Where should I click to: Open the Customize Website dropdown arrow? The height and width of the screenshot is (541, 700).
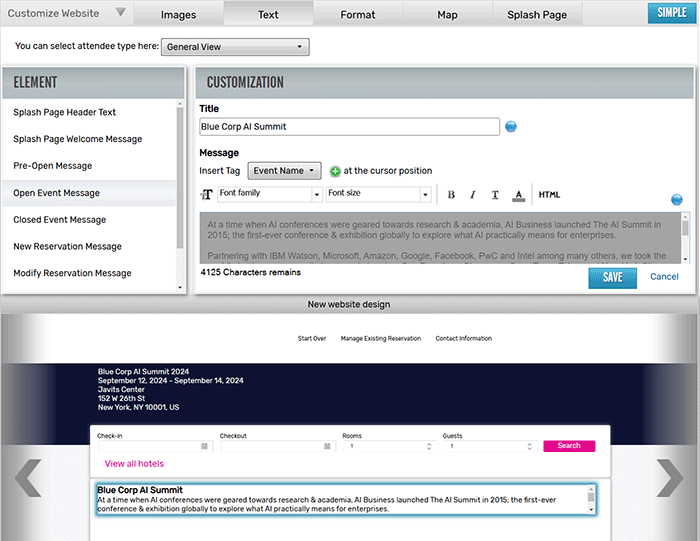(121, 12)
